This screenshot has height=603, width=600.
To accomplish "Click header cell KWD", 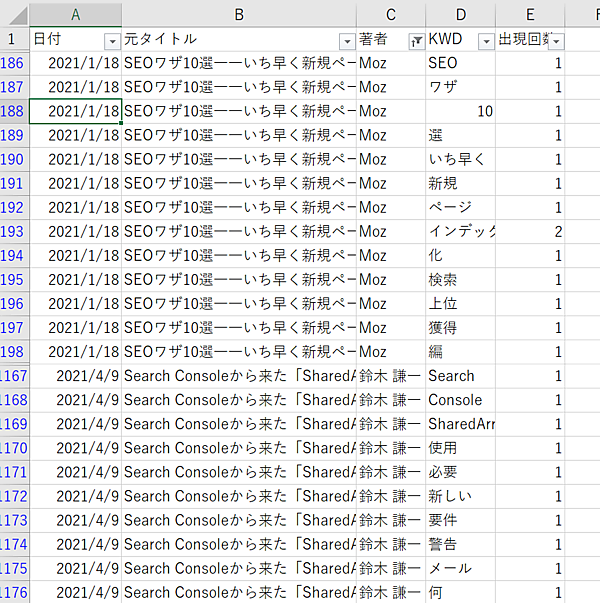I will (x=461, y=39).
